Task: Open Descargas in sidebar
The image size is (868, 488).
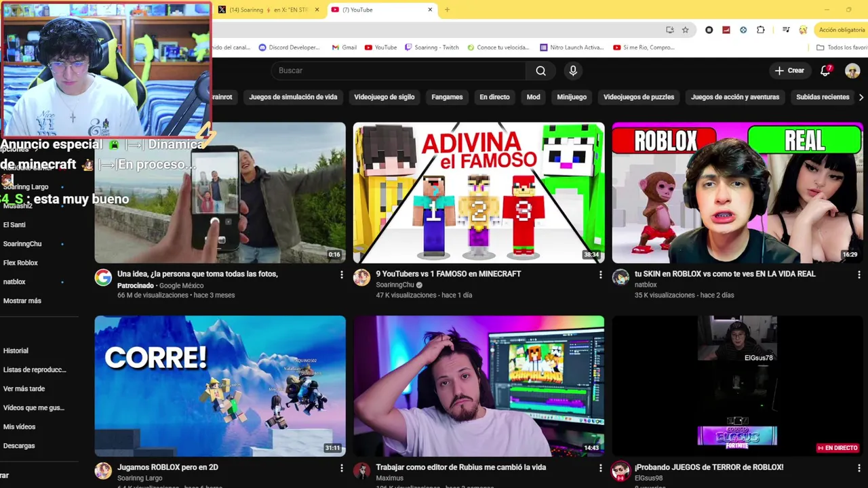Action: tap(19, 446)
